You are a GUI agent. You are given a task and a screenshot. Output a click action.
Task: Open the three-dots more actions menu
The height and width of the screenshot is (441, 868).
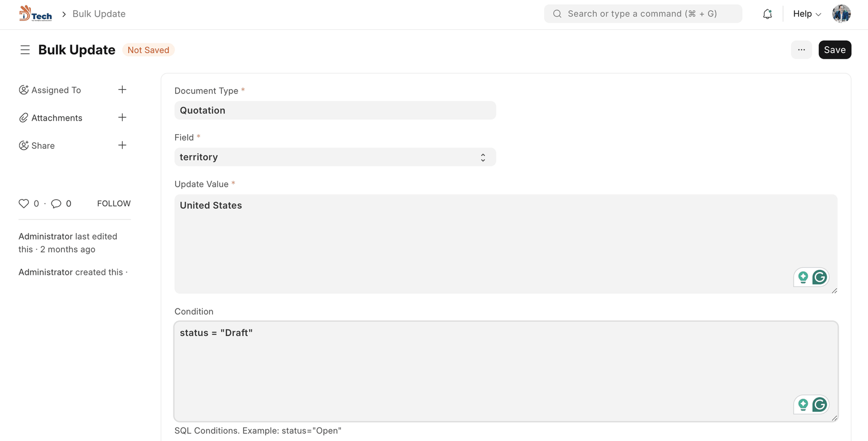(x=801, y=50)
